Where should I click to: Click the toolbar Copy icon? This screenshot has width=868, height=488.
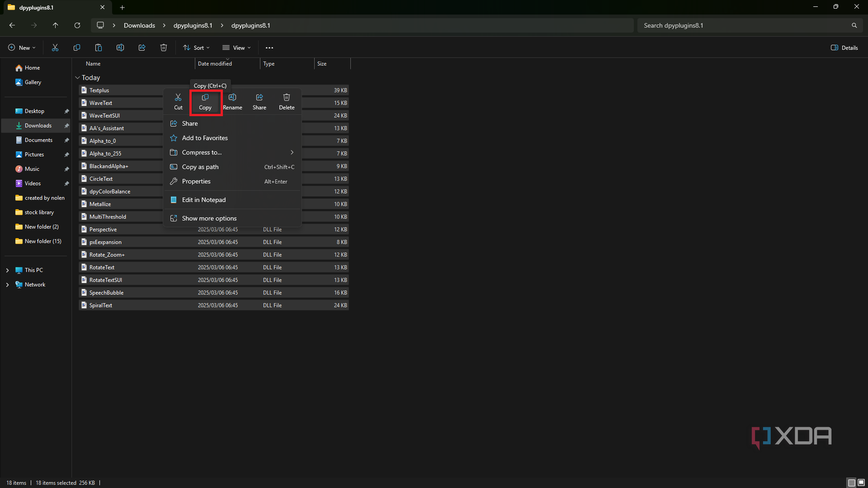[x=77, y=47]
